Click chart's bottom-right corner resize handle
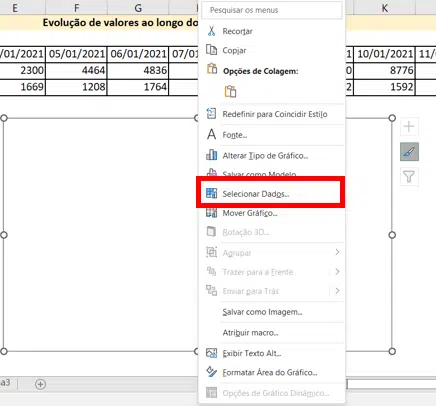Viewport: 436px width, 406px height. click(x=392, y=351)
